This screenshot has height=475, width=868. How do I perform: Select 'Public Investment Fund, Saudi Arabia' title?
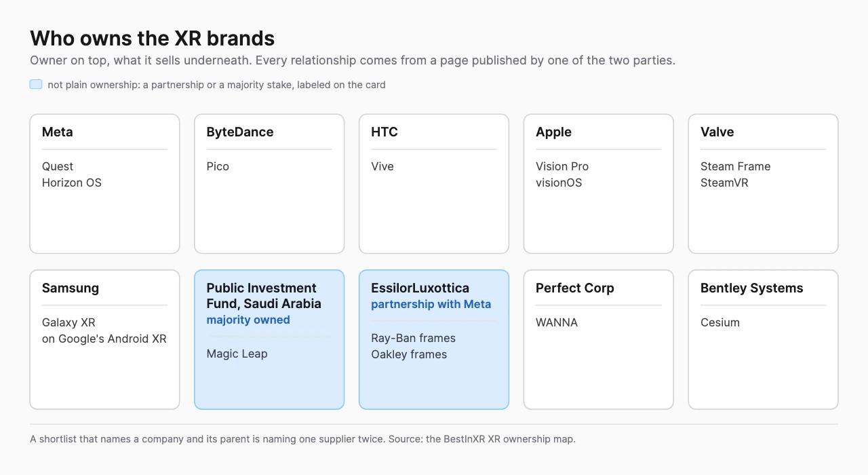[264, 296]
